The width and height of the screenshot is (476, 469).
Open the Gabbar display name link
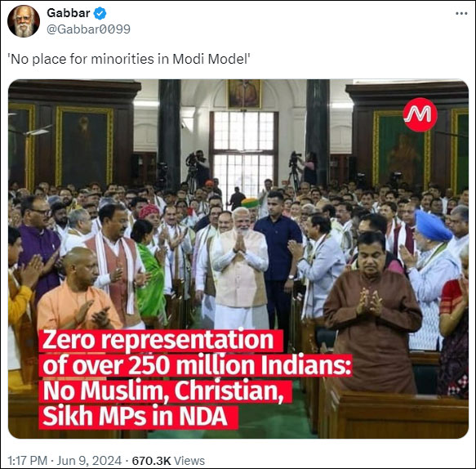(x=69, y=13)
